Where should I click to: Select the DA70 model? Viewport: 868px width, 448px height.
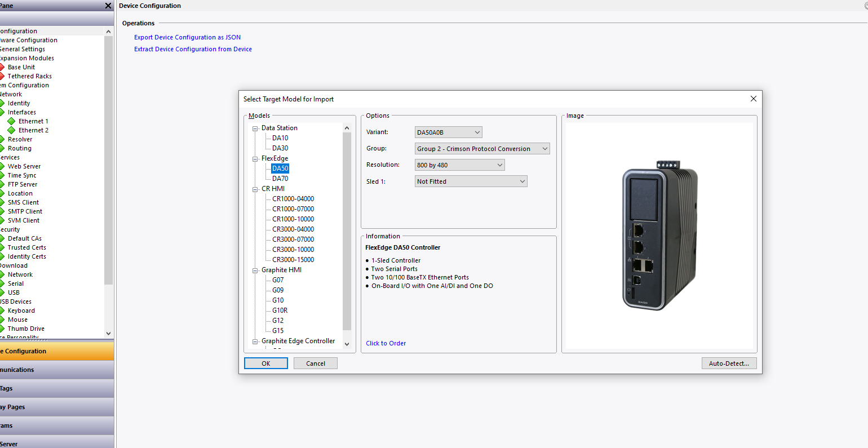pyautogui.click(x=280, y=179)
